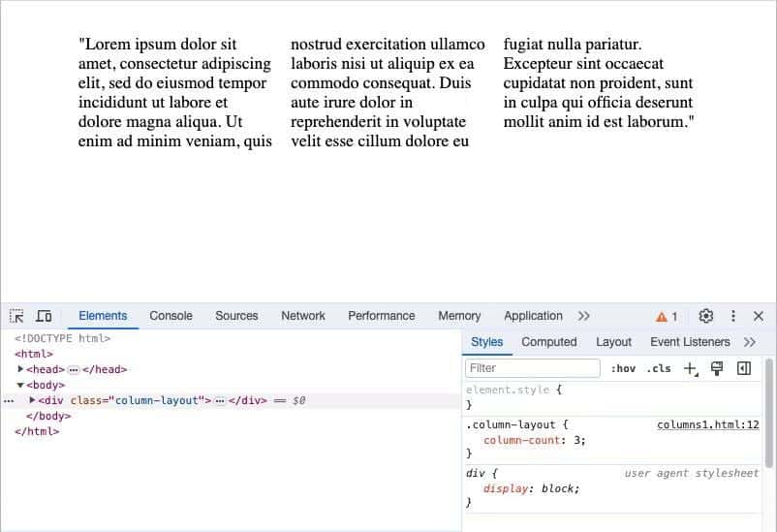Select the Layout sub-tab
Viewport: 777px width, 532px height.
point(613,342)
